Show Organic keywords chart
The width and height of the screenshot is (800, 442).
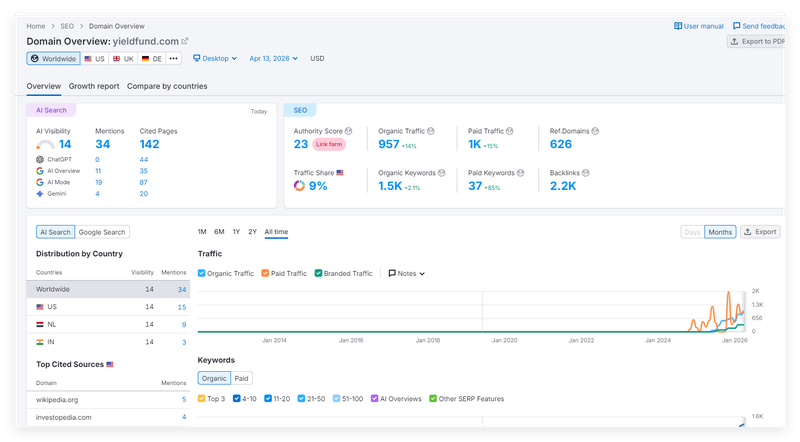[x=214, y=379]
